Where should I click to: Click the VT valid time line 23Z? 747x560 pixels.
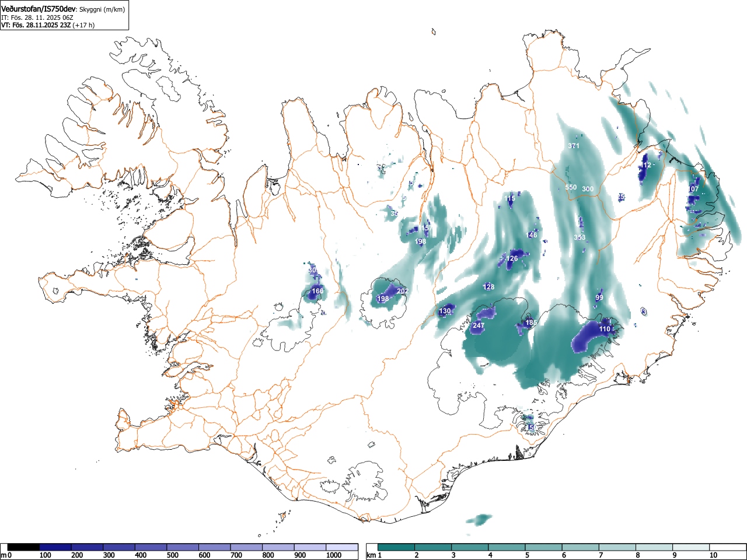[48, 25]
